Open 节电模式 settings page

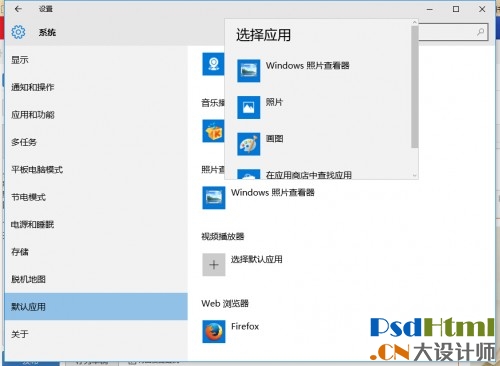click(96, 197)
